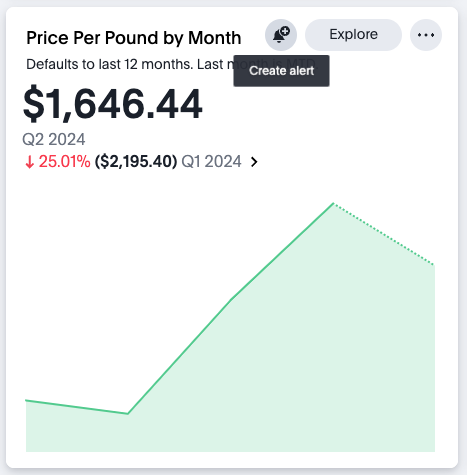Select the $1,646.44 KPI value
467x475 pixels.
(x=113, y=103)
